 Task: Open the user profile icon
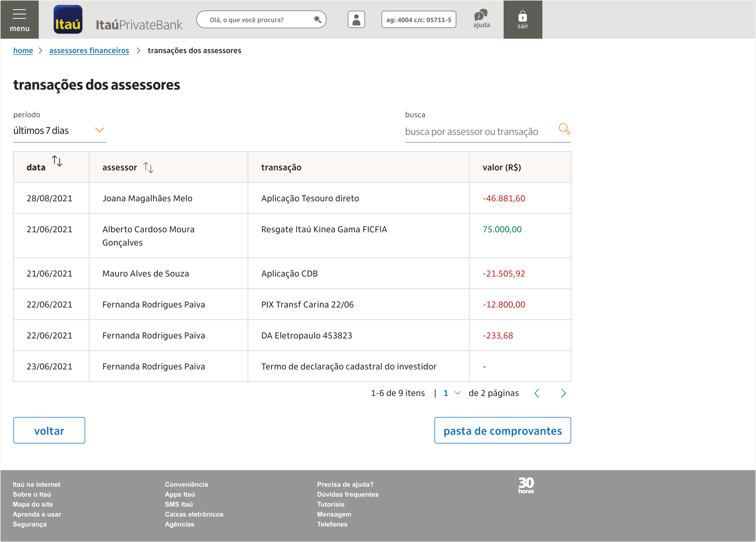356,20
